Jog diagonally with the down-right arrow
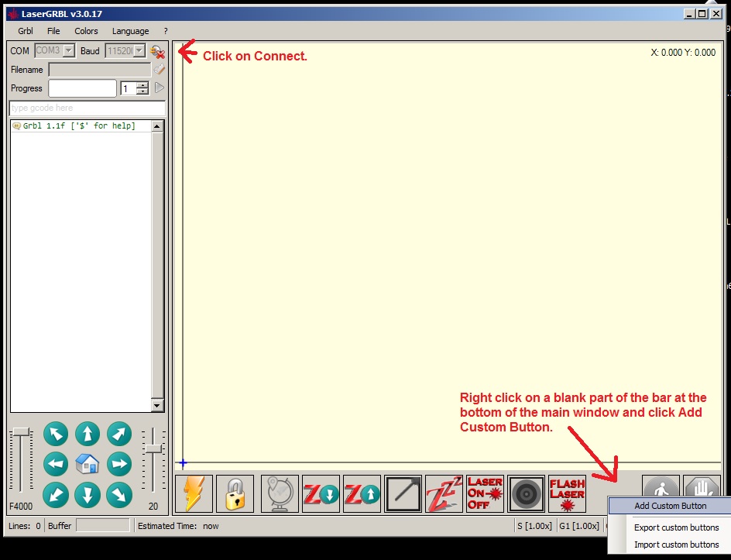 119,495
